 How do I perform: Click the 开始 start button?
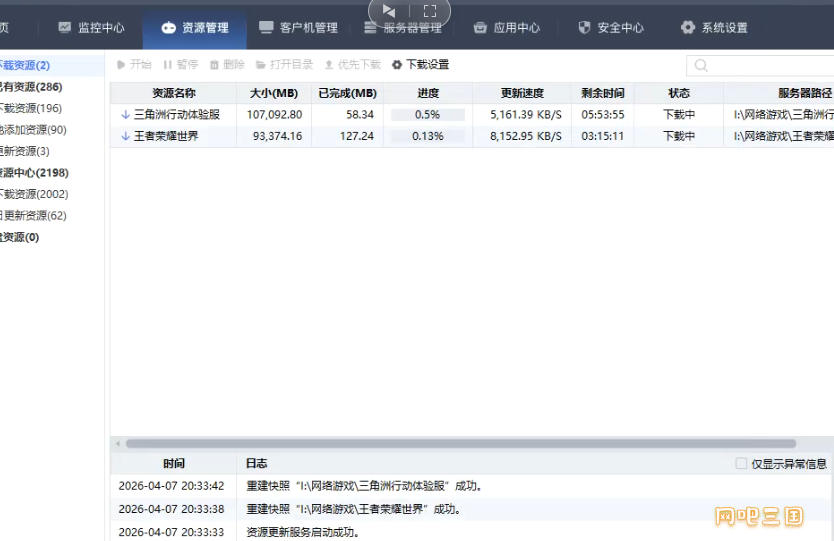[x=134, y=65]
